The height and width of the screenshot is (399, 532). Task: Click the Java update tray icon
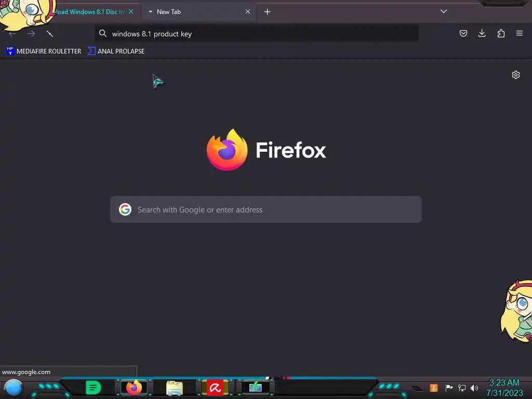pos(434,388)
